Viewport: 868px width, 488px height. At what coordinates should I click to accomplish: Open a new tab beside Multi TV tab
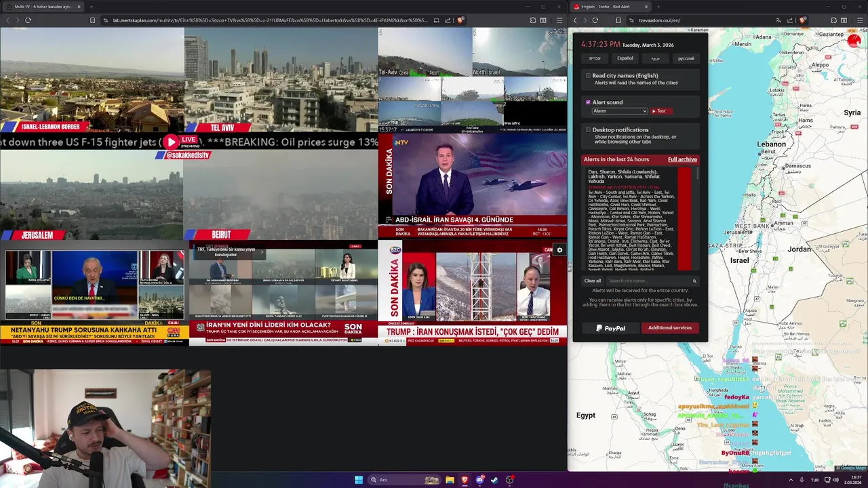(x=91, y=7)
